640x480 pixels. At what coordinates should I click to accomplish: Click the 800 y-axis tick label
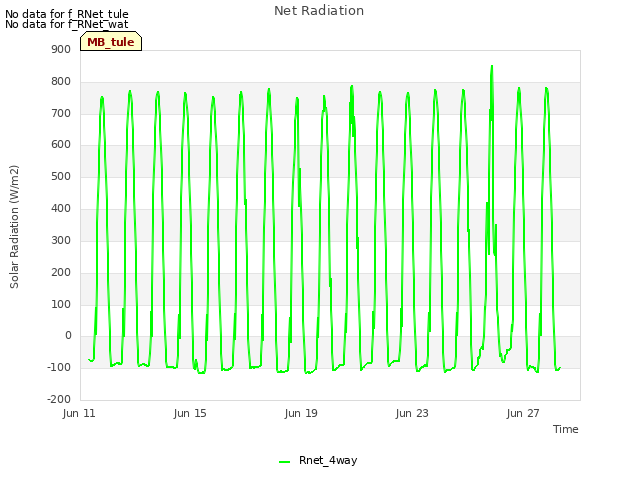(61, 81)
